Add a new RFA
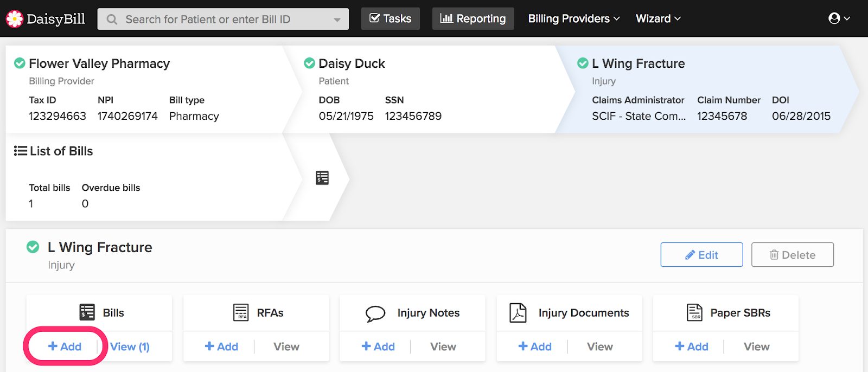 pyautogui.click(x=221, y=347)
